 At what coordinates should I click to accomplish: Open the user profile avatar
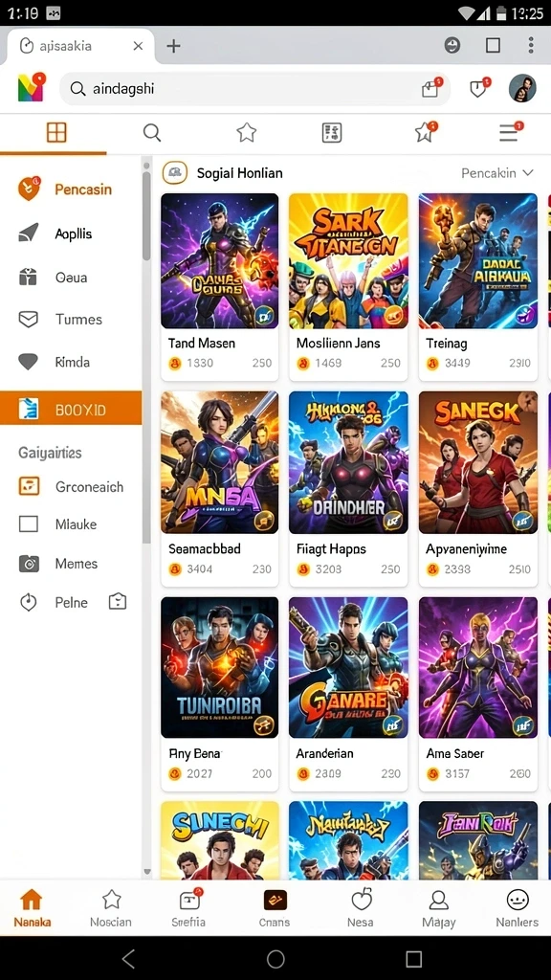[522, 88]
